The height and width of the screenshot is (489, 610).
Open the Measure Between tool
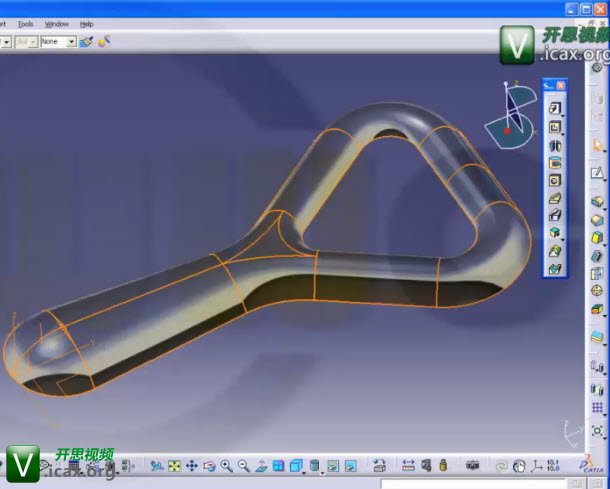pyautogui.click(x=407, y=466)
